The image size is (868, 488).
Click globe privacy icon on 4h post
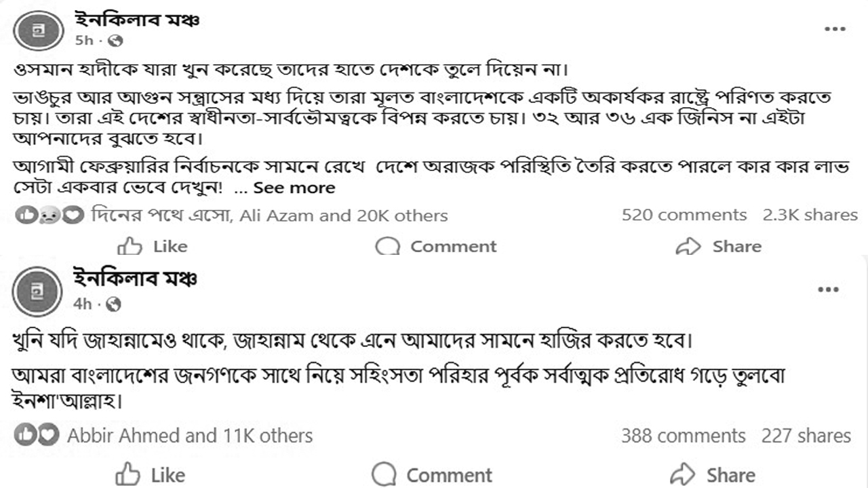click(x=114, y=305)
